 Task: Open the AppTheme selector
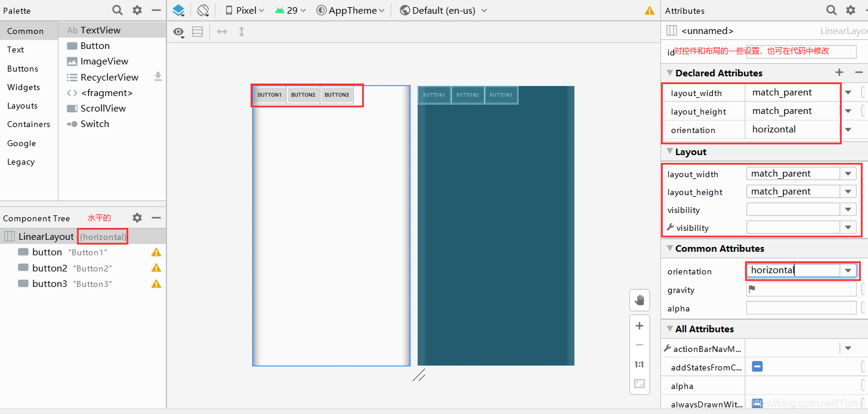point(350,10)
